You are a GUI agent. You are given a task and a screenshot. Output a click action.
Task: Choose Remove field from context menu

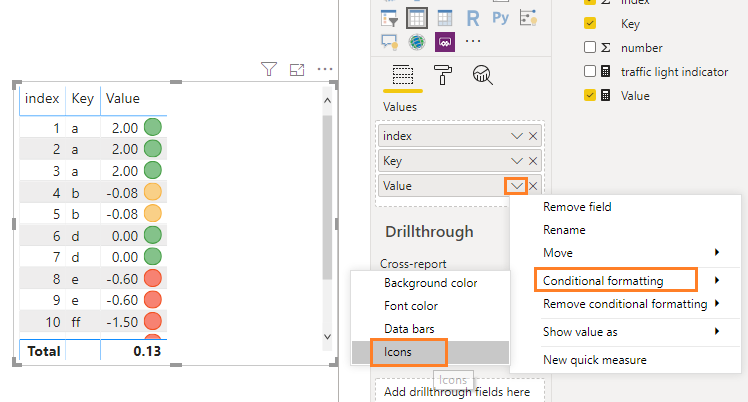577,207
